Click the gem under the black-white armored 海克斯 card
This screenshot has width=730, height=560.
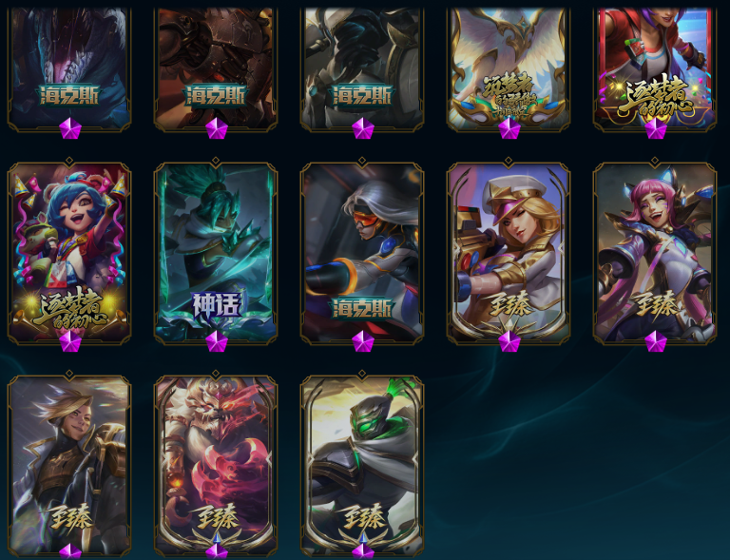pyautogui.click(x=363, y=128)
